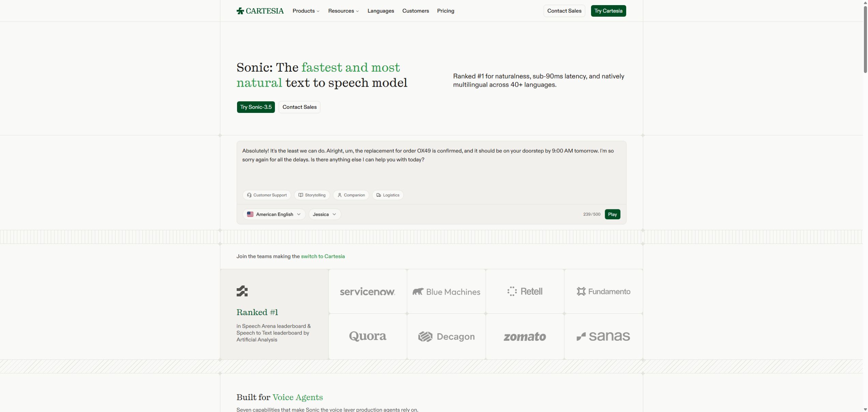Viewport: 868px width, 412px height.
Task: Open the Products dropdown menu
Action: pyautogui.click(x=306, y=11)
